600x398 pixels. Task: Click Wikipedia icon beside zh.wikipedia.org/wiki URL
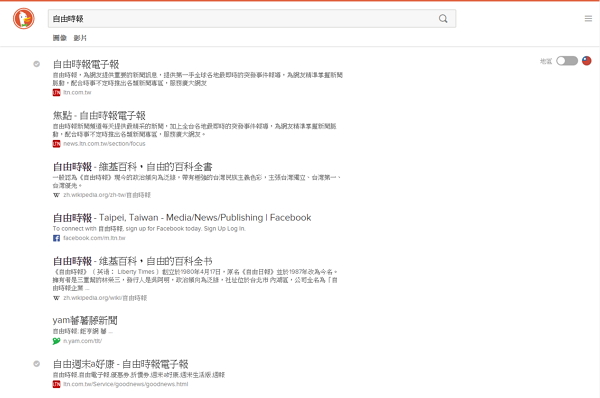[56, 298]
